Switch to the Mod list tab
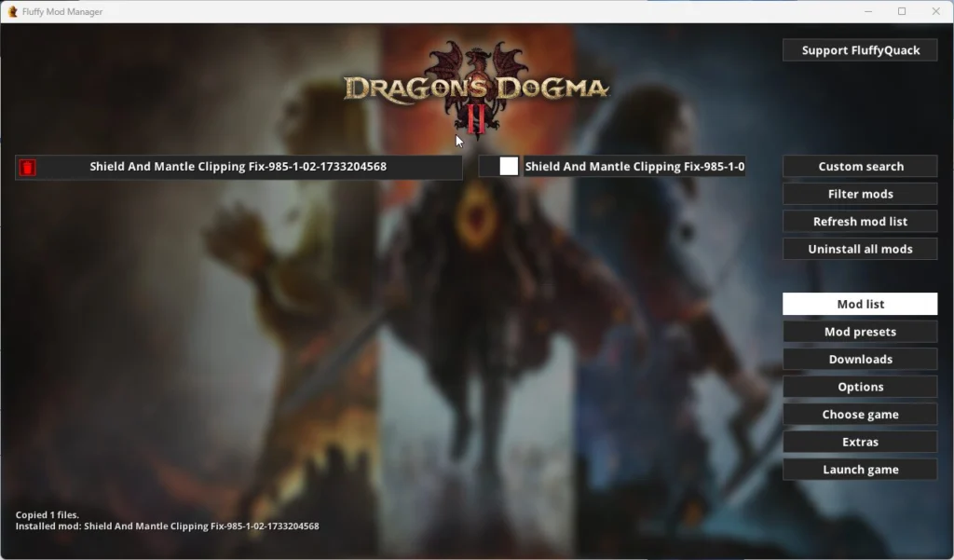The height and width of the screenshot is (560, 954). coord(860,304)
